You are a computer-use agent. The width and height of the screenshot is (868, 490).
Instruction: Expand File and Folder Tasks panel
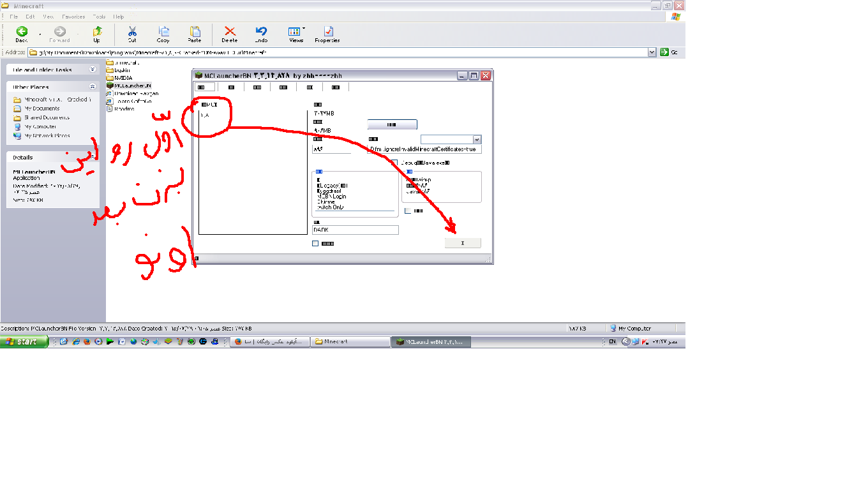tap(93, 70)
